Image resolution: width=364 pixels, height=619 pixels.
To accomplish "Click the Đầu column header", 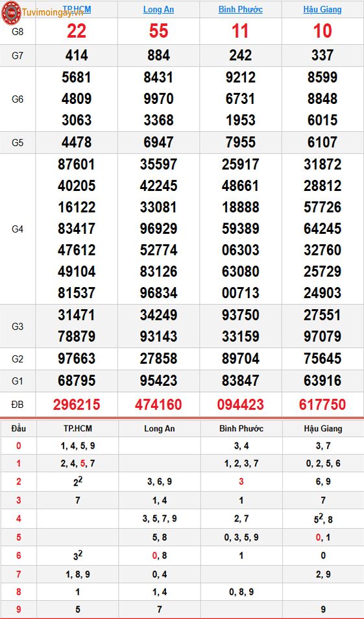I will click(x=19, y=428).
